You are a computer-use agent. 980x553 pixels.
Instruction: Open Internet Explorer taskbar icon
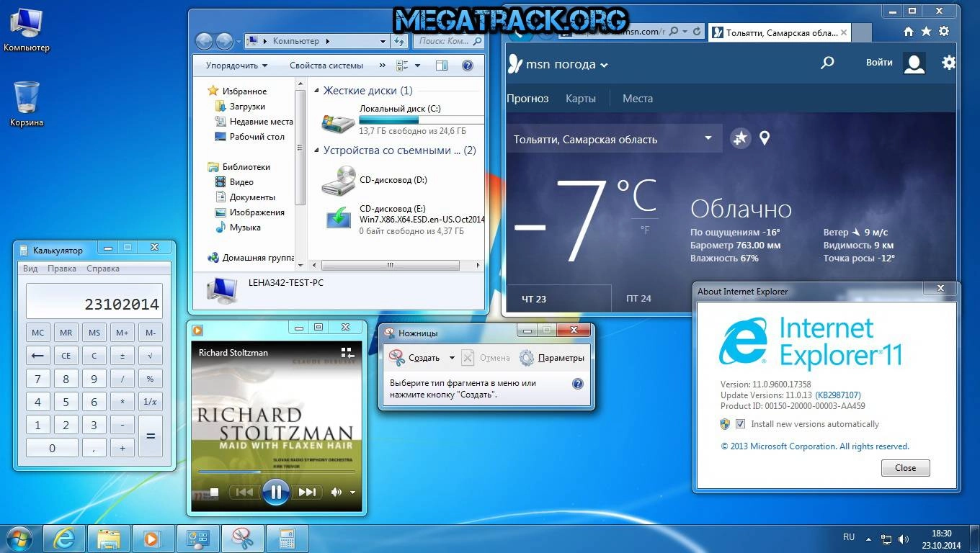click(x=65, y=539)
